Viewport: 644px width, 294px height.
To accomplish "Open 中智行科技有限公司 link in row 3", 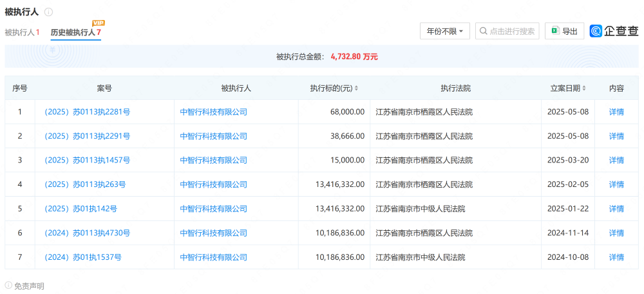I will click(213, 161).
